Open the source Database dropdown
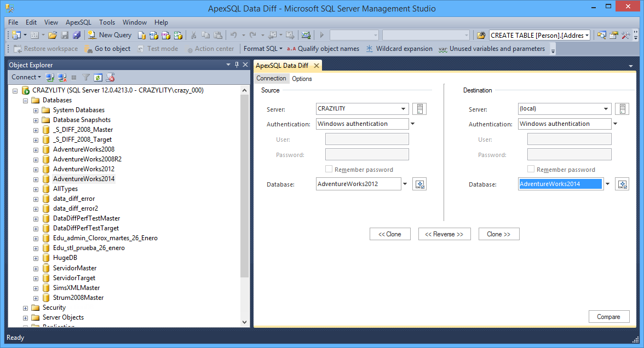644x348 pixels. click(x=405, y=184)
